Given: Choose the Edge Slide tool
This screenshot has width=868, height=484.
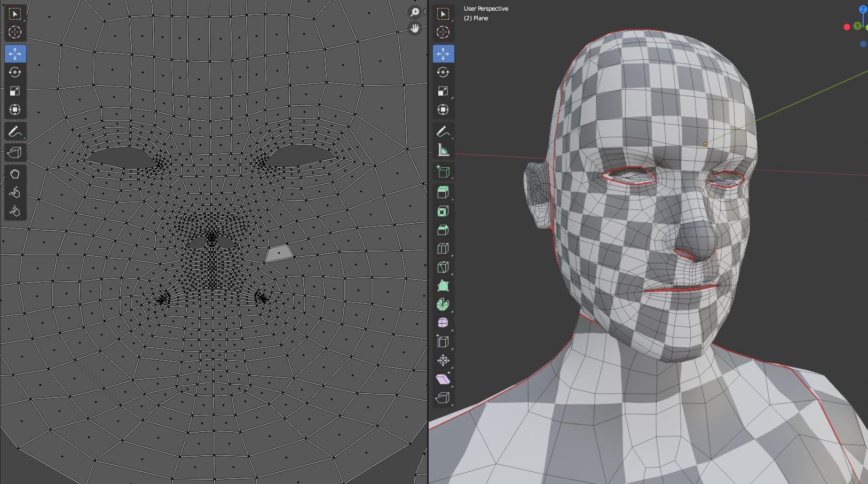Looking at the screenshot, I should [443, 342].
